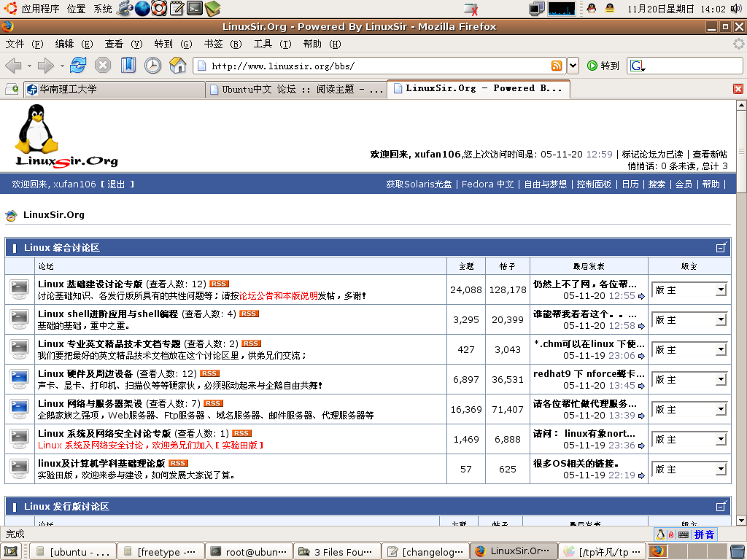The height and width of the screenshot is (560, 747).
Task: Switch to the Ubuntu中文 论坛 tab
Action: click(x=296, y=89)
